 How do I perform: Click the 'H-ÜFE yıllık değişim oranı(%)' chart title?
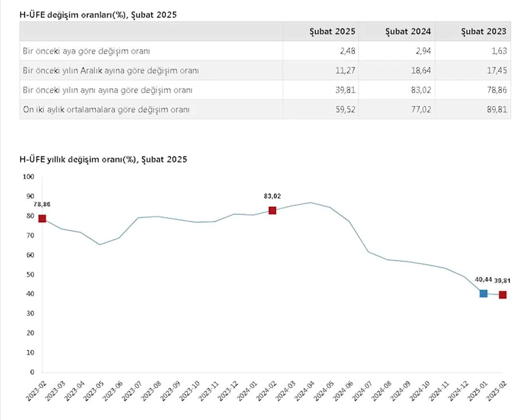click(103, 159)
